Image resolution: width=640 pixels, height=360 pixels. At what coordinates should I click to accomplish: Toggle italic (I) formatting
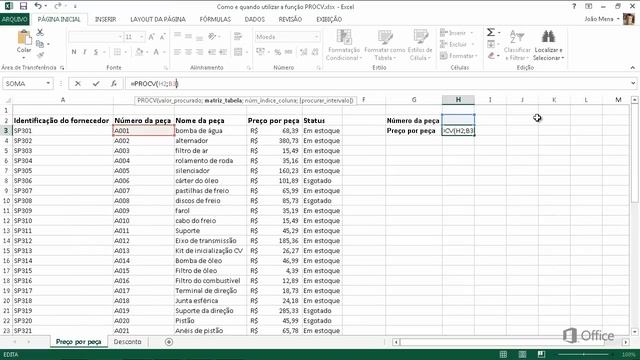pyautogui.click(x=85, y=52)
